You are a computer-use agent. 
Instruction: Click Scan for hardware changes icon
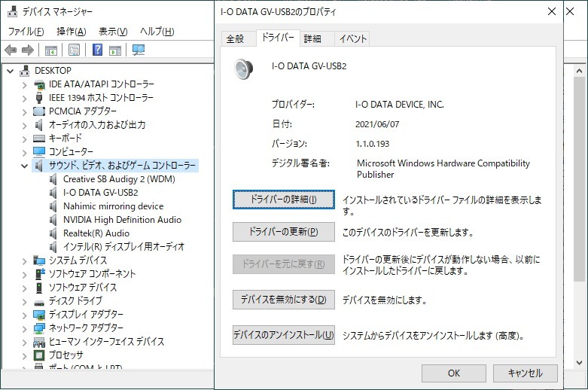pyautogui.click(x=139, y=50)
